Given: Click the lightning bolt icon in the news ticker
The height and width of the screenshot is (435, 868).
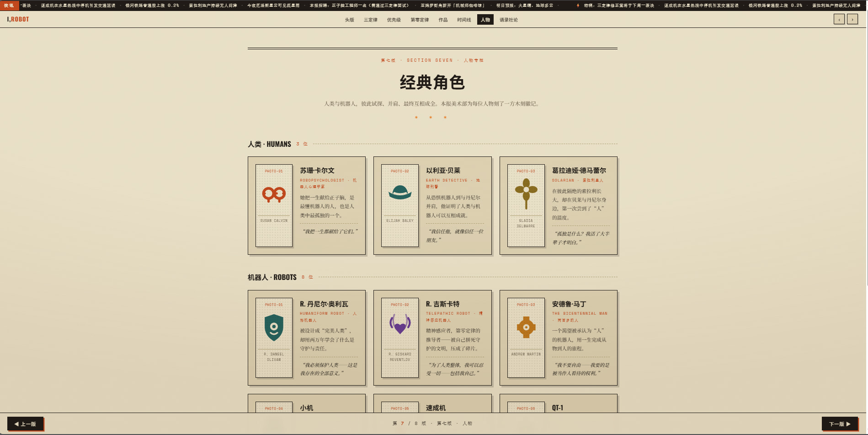Looking at the screenshot, I should tap(578, 5).
